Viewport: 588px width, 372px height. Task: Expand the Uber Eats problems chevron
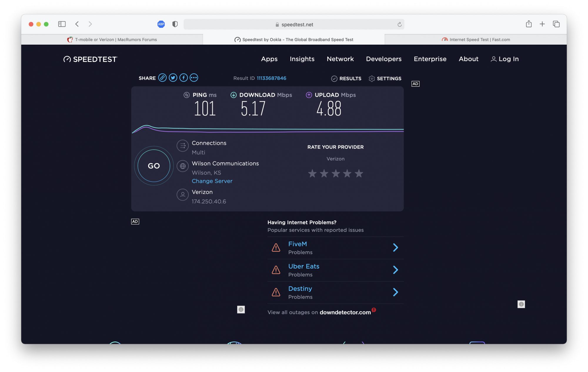[x=395, y=270]
